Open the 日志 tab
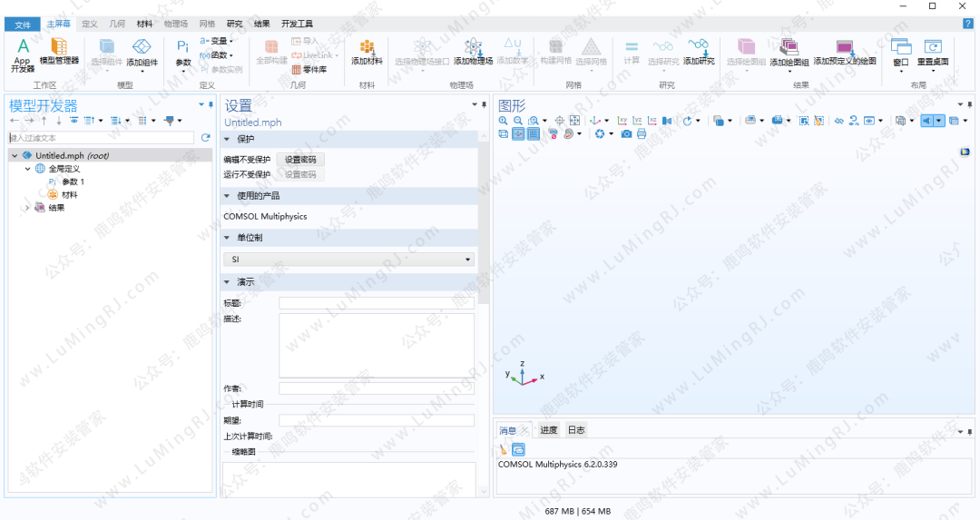 pyautogui.click(x=576, y=430)
